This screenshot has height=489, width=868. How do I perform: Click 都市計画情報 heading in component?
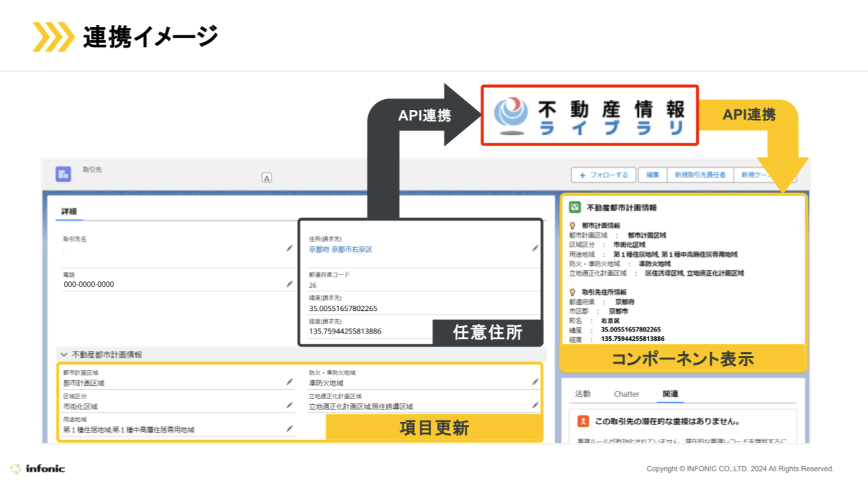coord(601,225)
